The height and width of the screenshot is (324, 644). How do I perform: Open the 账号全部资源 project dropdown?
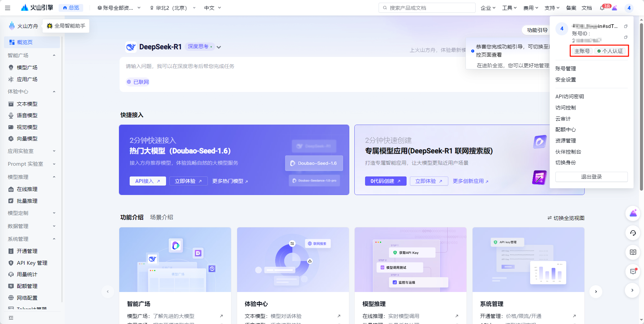point(119,8)
